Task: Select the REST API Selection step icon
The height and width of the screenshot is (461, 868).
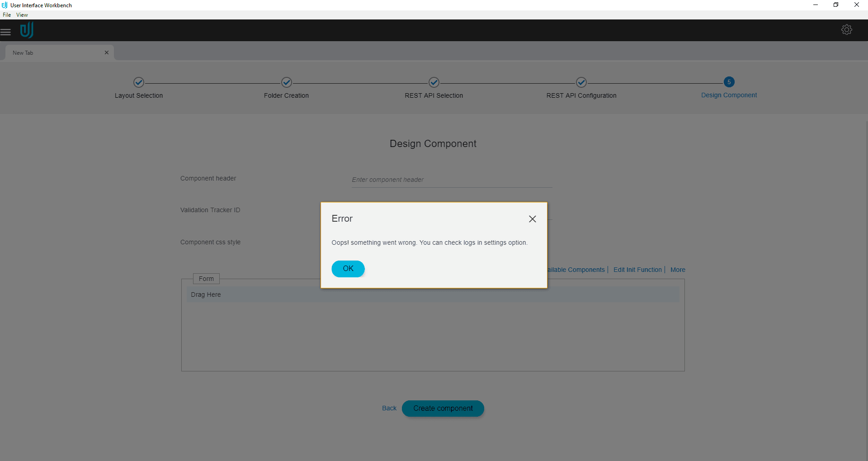Action: pyautogui.click(x=434, y=82)
